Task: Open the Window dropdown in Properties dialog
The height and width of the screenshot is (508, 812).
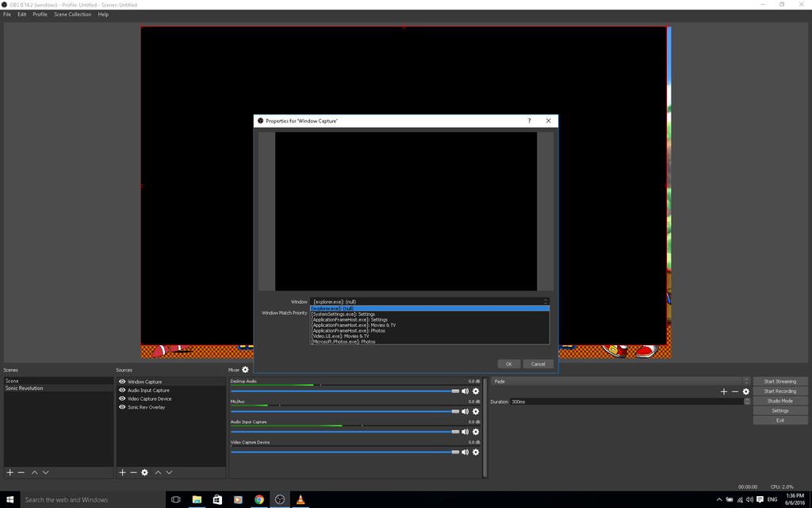Action: 429,302
